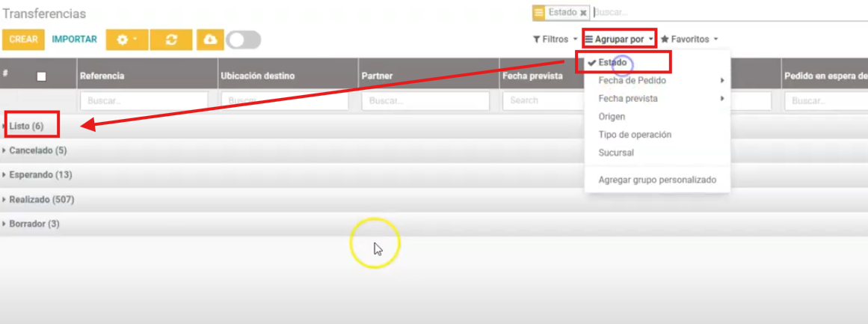Click the cloud download icon button
Viewport: 868px width, 324px height.
point(210,40)
